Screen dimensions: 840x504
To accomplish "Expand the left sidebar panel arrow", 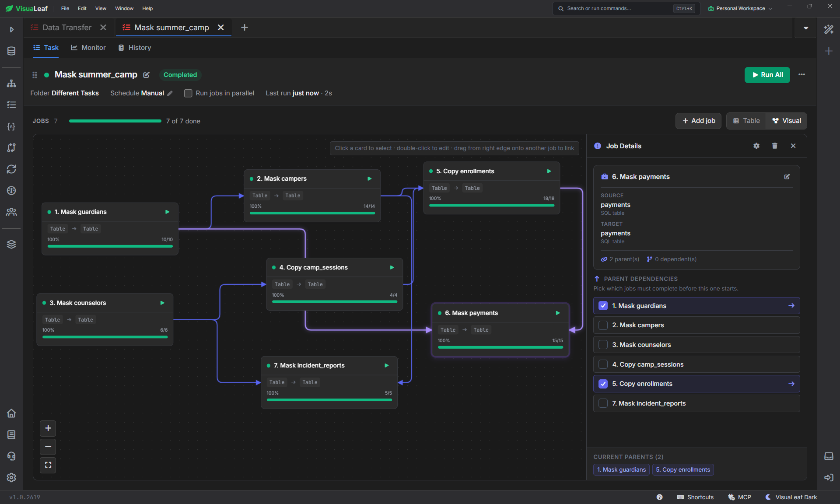I will coord(11,29).
